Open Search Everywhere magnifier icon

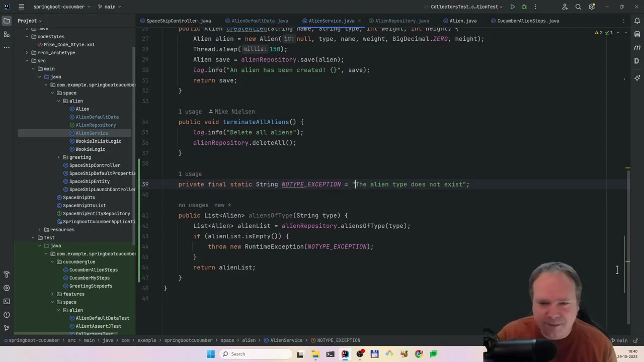pos(578,7)
